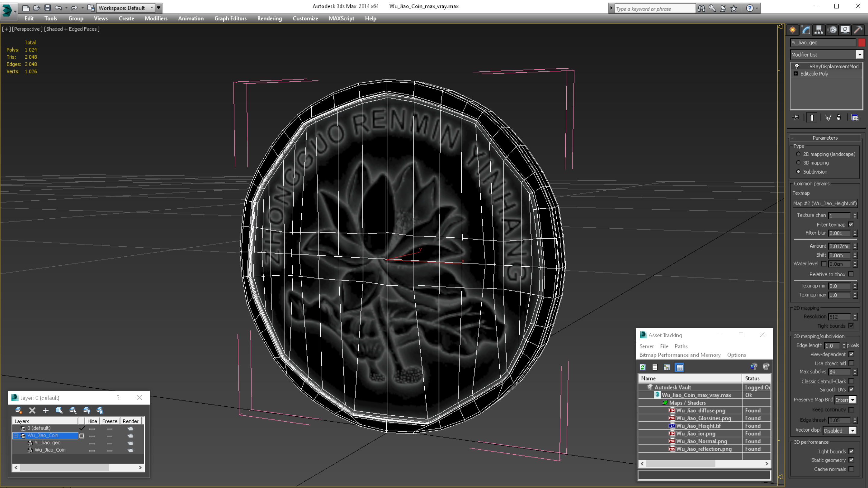Click Max subdivs spinner arrows
The width and height of the screenshot is (868, 488).
tap(855, 372)
